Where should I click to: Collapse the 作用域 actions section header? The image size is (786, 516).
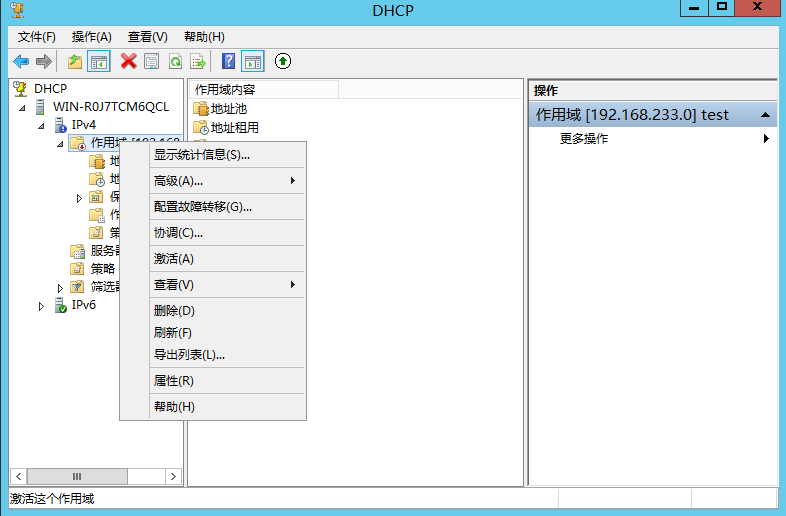pos(766,115)
